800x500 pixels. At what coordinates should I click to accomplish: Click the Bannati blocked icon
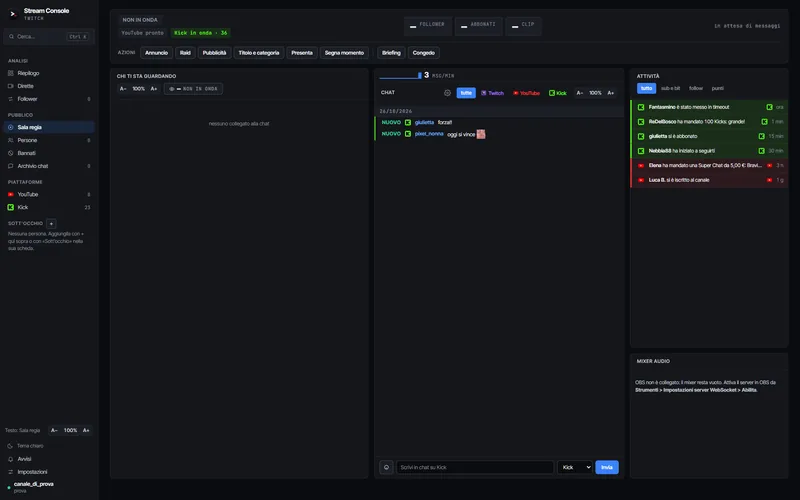(11, 153)
